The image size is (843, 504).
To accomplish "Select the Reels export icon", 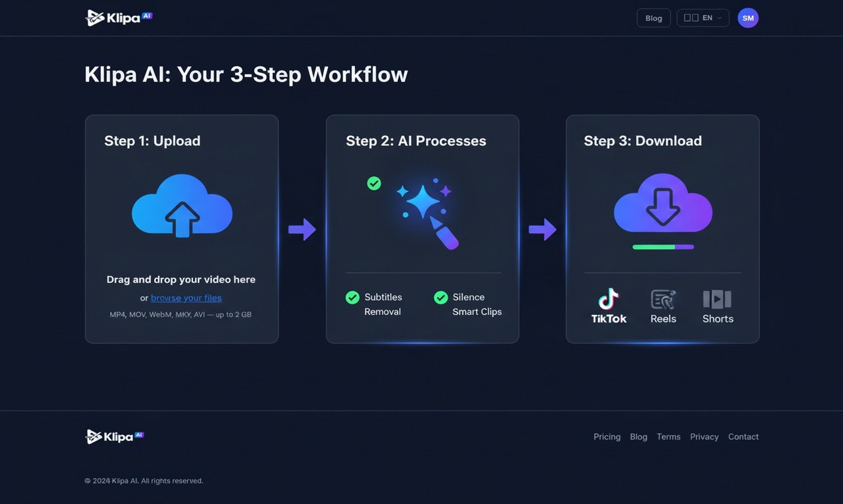I will click(662, 300).
